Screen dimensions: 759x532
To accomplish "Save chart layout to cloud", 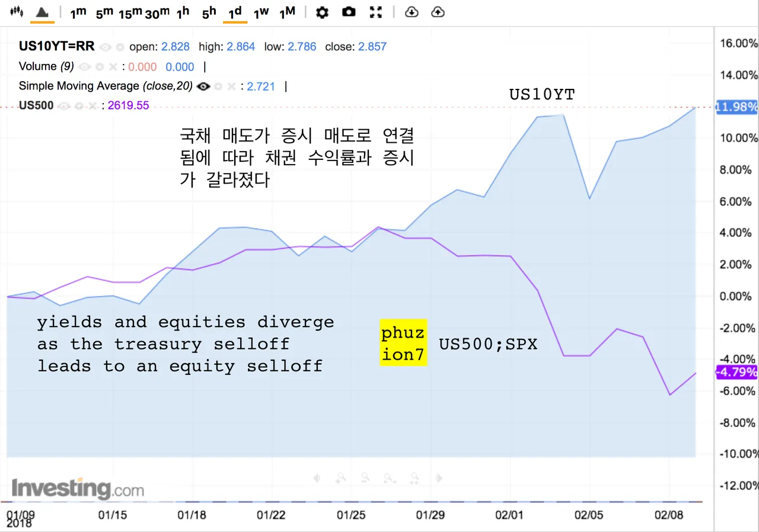I will pyautogui.click(x=438, y=12).
